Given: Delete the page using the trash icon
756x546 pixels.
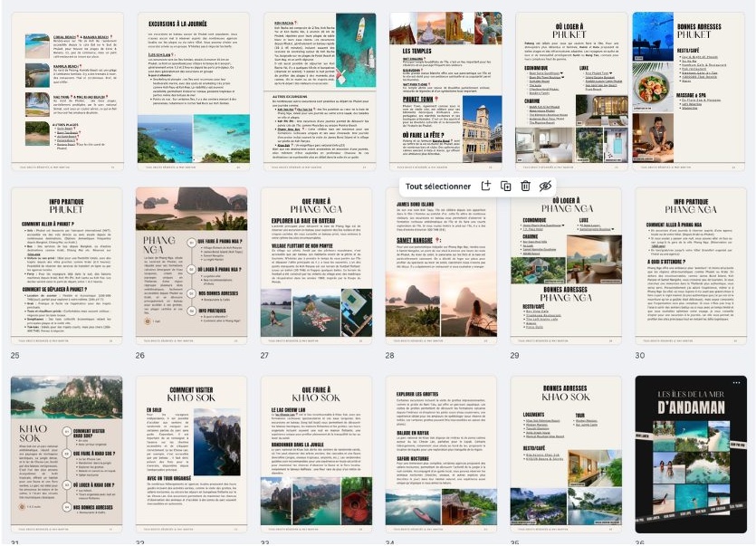Looking at the screenshot, I should click(525, 186).
